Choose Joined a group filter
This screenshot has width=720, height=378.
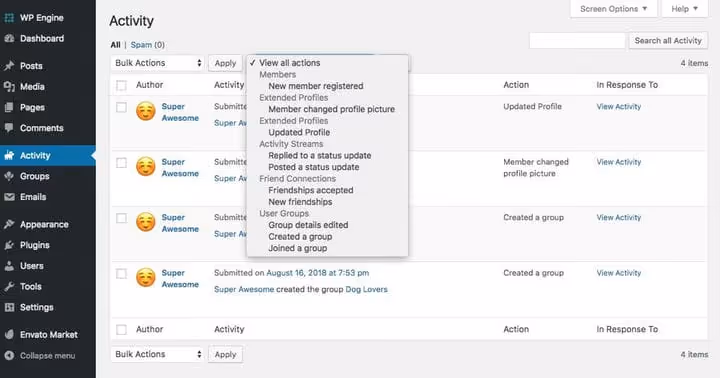point(298,248)
